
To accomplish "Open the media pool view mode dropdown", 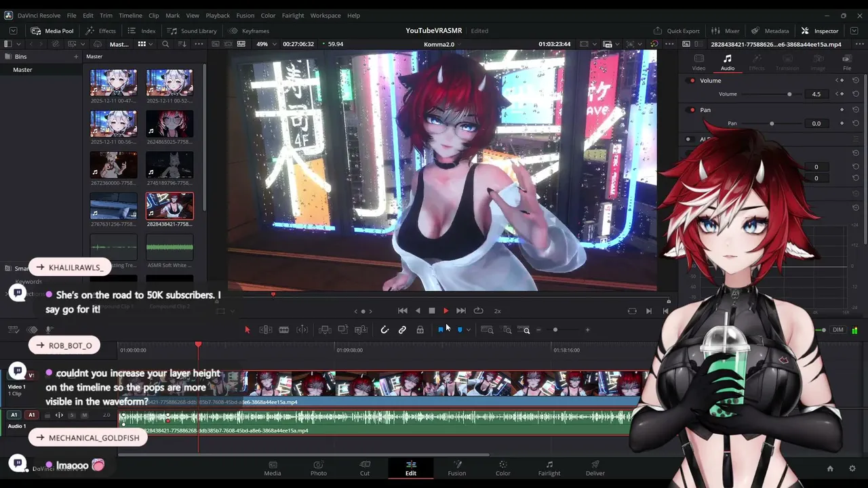I will [x=144, y=44].
